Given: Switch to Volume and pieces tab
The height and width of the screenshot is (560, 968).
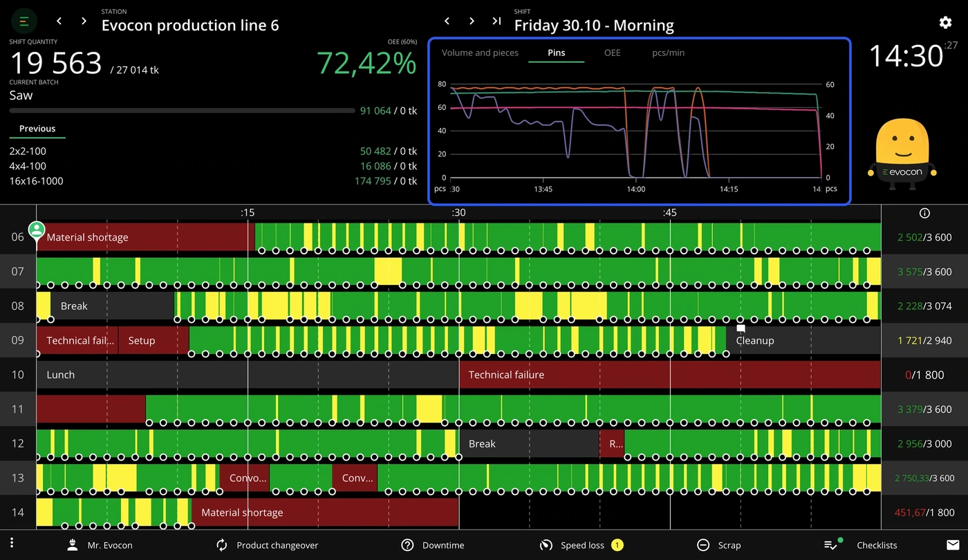Looking at the screenshot, I should click(480, 53).
